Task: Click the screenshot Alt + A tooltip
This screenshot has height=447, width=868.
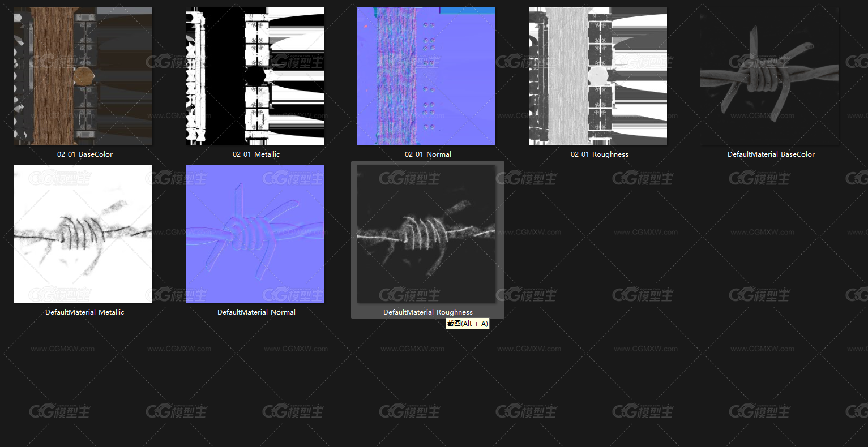Action: coord(467,324)
